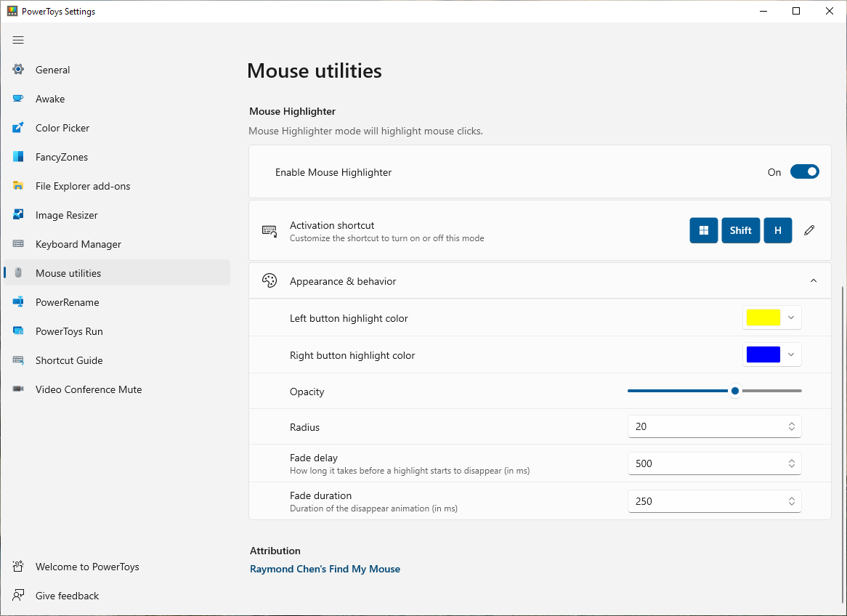The width and height of the screenshot is (847, 616).
Task: Click the hamburger navigation menu icon
Action: [x=18, y=40]
